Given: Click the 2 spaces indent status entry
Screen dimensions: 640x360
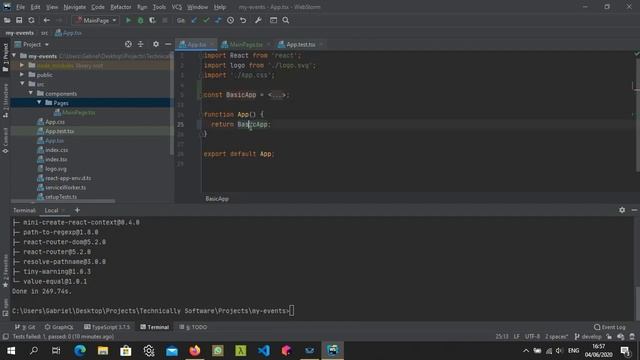Looking at the screenshot, I should tap(556, 336).
